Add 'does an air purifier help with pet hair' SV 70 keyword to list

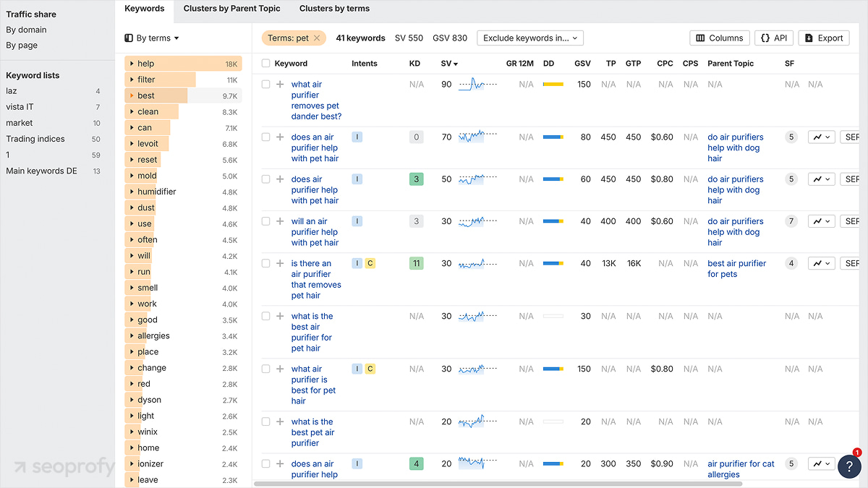click(x=280, y=137)
